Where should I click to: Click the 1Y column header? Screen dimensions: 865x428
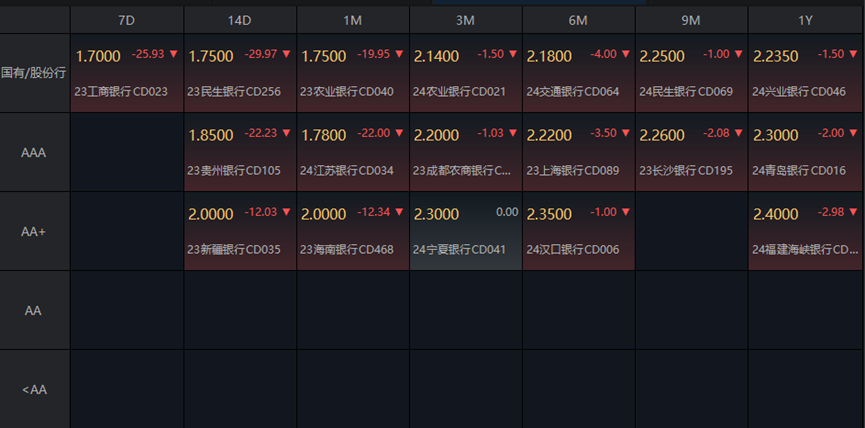coord(805,20)
